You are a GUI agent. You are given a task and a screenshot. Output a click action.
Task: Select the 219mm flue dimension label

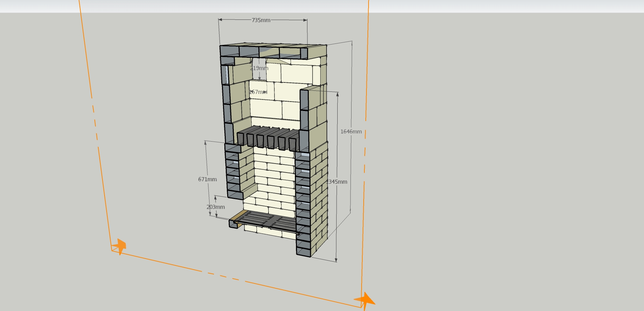259,68
